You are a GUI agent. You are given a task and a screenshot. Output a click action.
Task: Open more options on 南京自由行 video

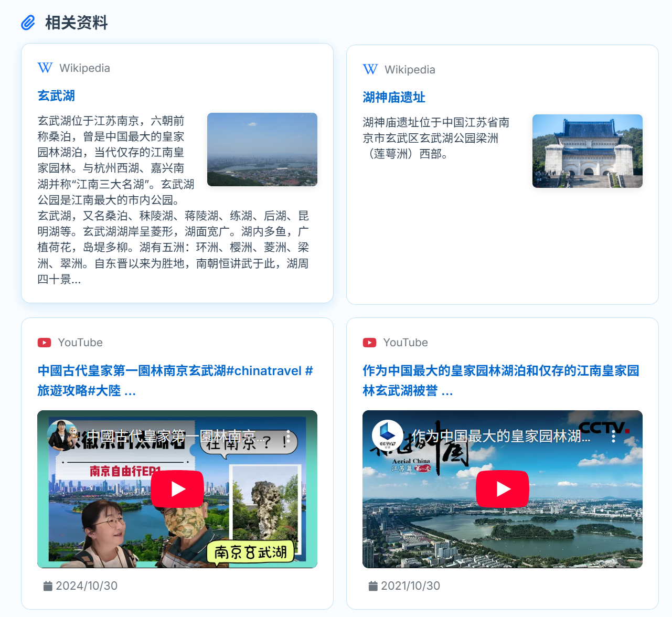(x=288, y=437)
